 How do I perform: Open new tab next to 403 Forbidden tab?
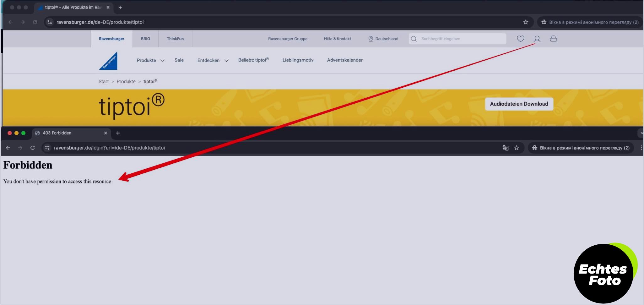click(x=118, y=133)
